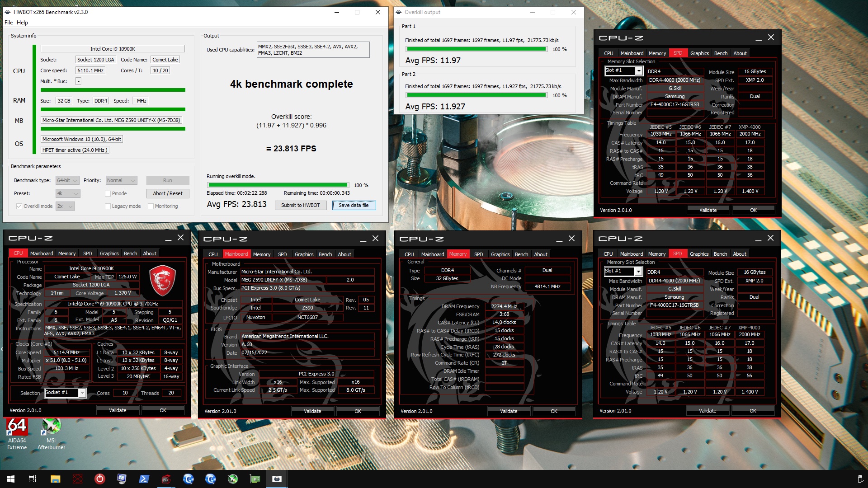Click the red atom icon in taskbar
The height and width of the screenshot is (488, 868).
(78, 479)
